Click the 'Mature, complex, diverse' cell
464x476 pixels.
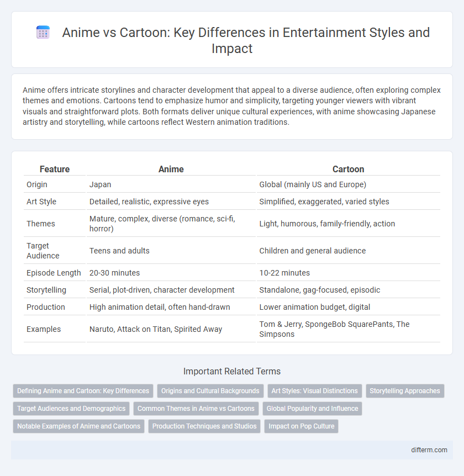click(x=171, y=224)
